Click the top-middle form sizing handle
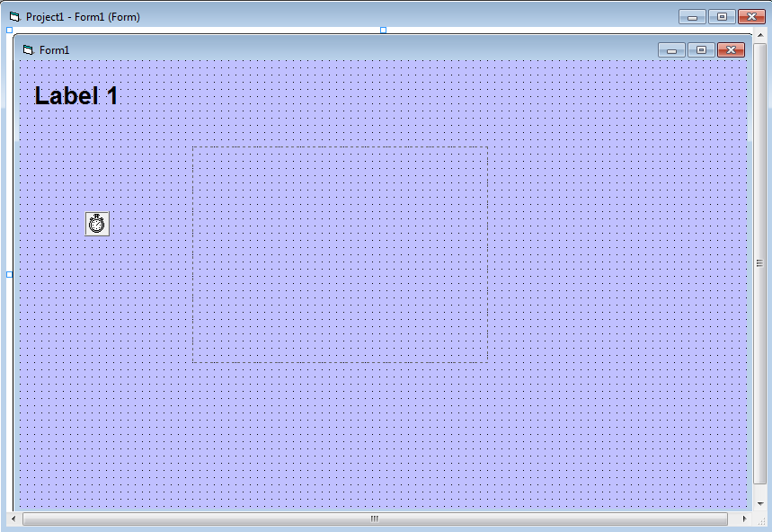 [383, 30]
